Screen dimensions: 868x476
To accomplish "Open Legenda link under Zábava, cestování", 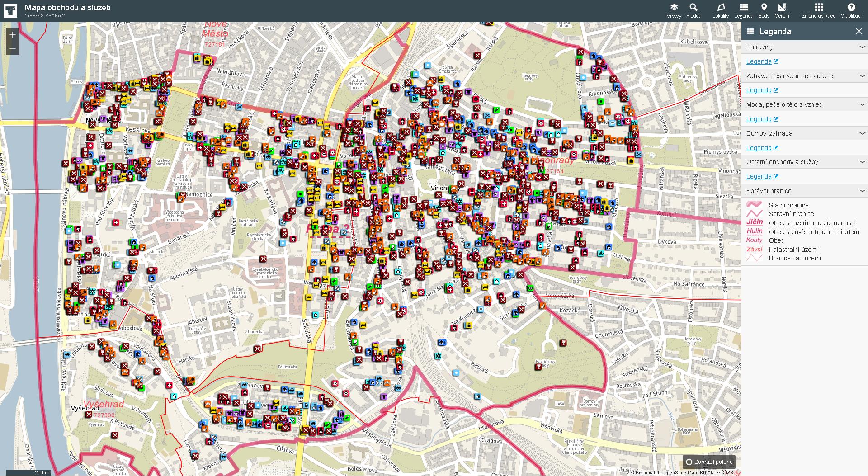I will coord(762,90).
